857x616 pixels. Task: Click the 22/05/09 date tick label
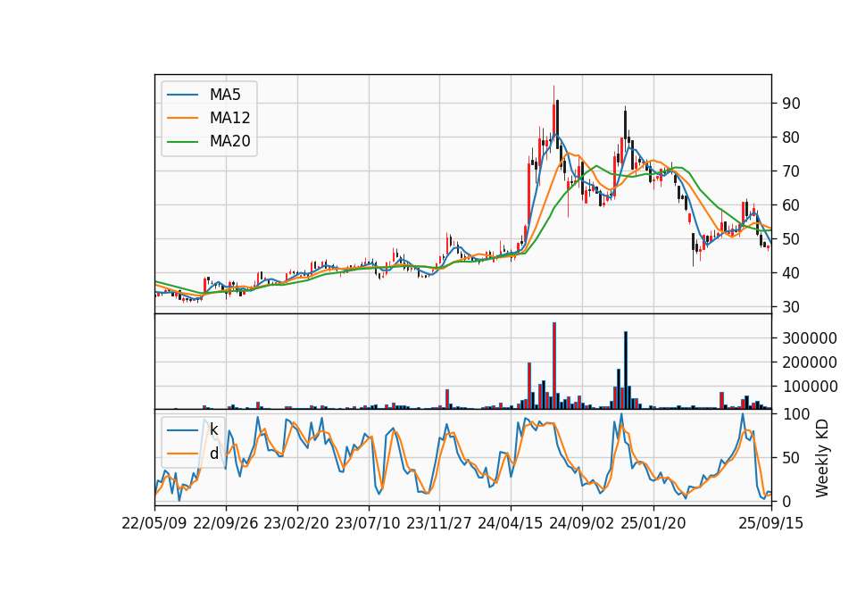tap(154, 523)
